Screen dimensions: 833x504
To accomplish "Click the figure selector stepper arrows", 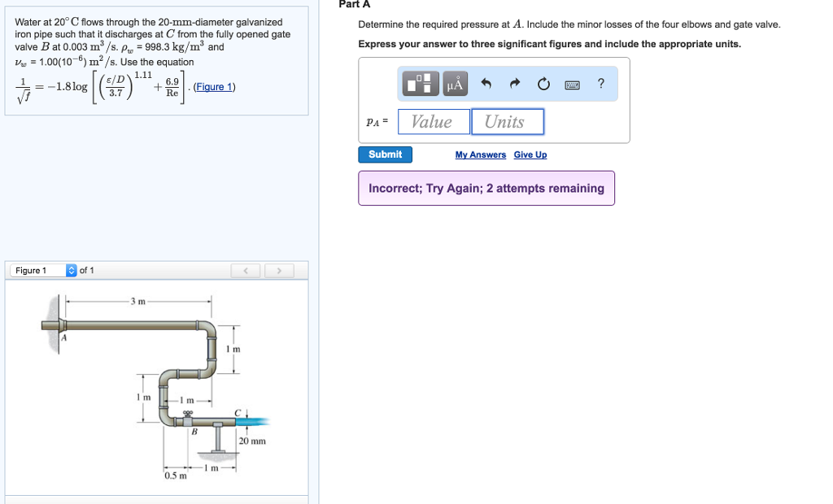I will tap(72, 270).
